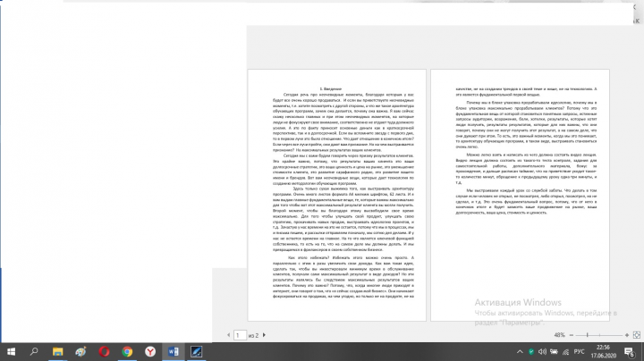Open the volume speaker tray icon
644x361 pixels.
[x=542, y=351]
